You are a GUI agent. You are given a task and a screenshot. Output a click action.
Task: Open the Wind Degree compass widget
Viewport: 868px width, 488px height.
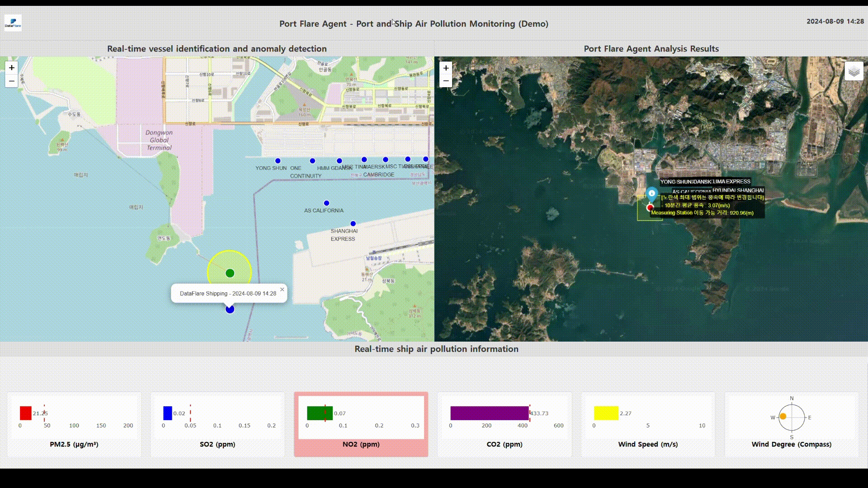coord(791,418)
